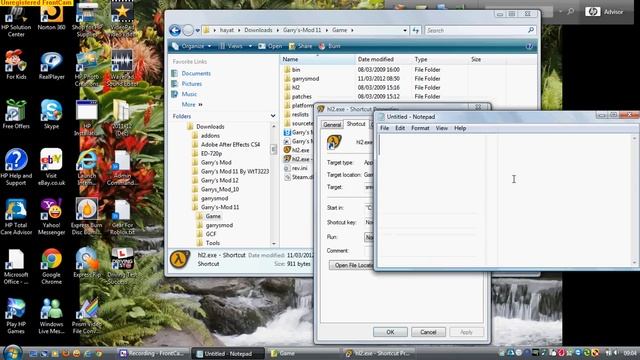Click the Explorer help question icon
The image size is (640, 360).
point(529,46)
